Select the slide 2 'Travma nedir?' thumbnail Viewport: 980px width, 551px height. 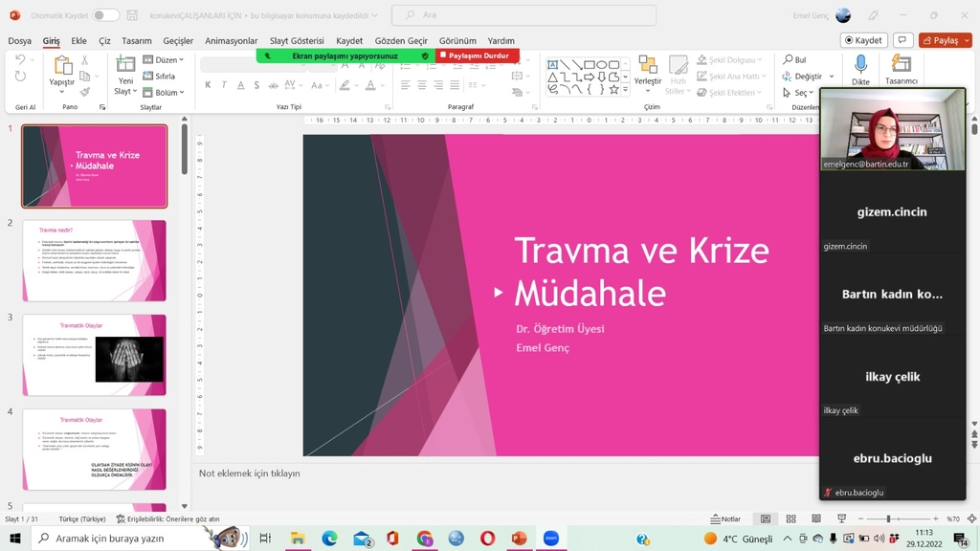point(94,260)
